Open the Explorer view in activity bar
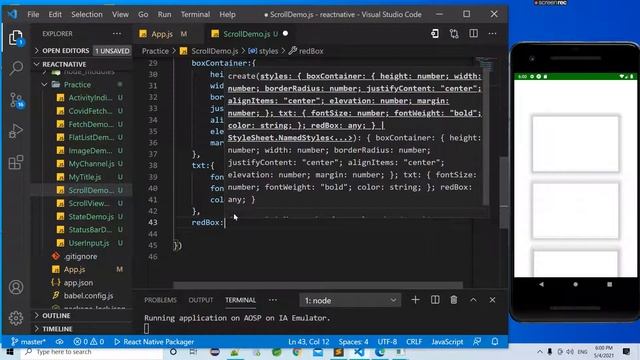Viewport: 640px width, 360px height. (16, 38)
